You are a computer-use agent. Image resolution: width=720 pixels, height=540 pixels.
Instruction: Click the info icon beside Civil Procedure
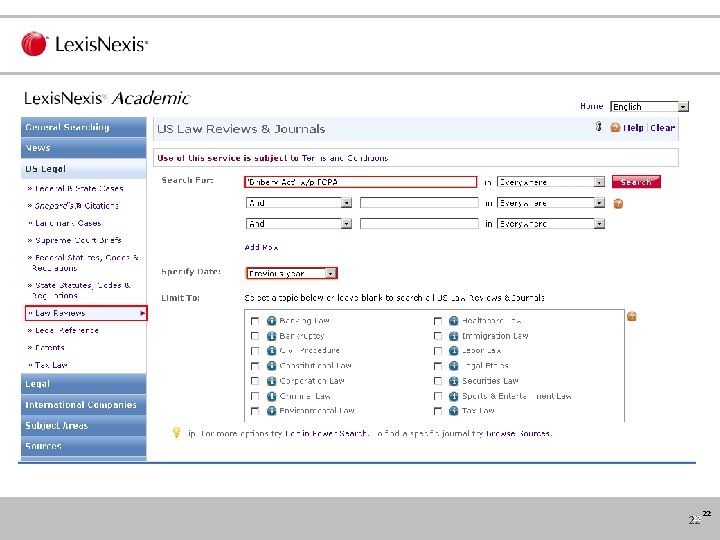tap(271, 351)
